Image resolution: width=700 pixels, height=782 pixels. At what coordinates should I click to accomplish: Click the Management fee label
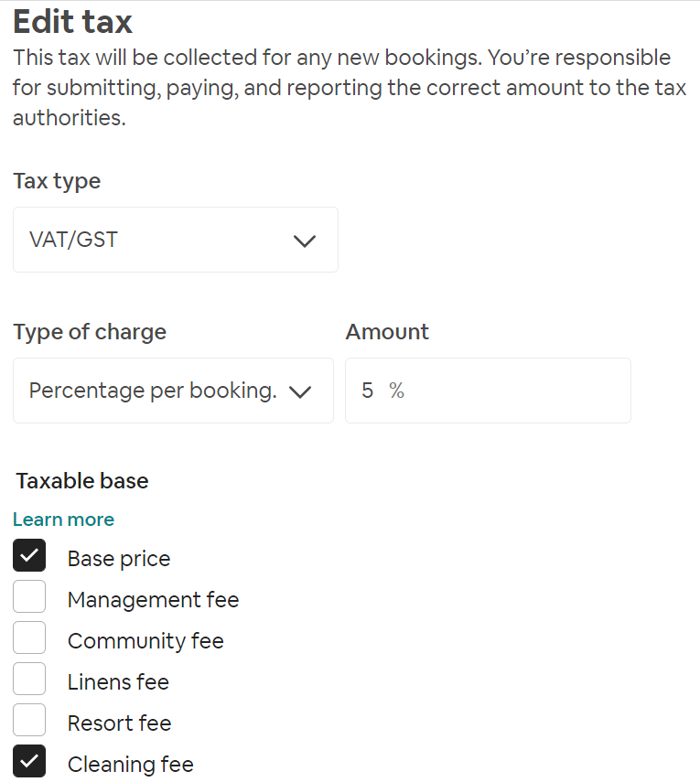[x=153, y=600]
